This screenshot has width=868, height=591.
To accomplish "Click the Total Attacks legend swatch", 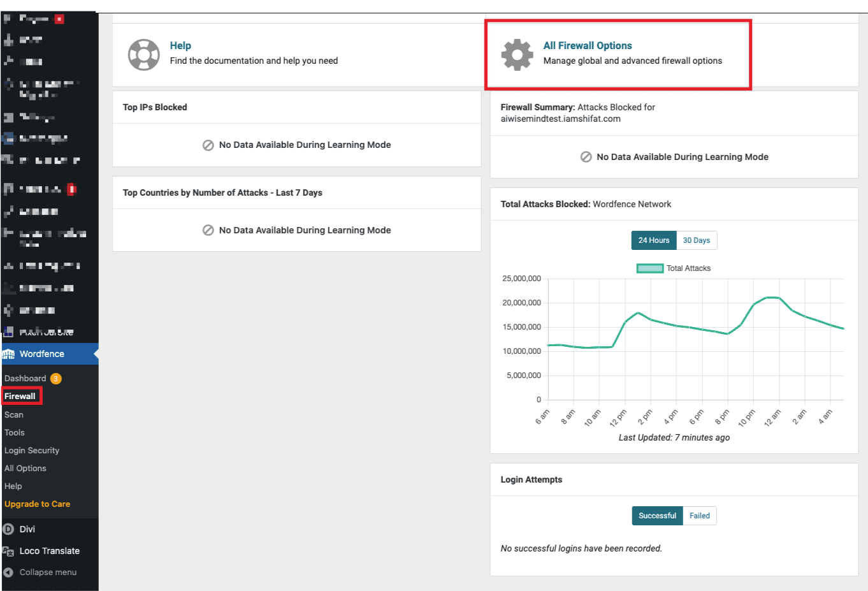I will pyautogui.click(x=649, y=268).
